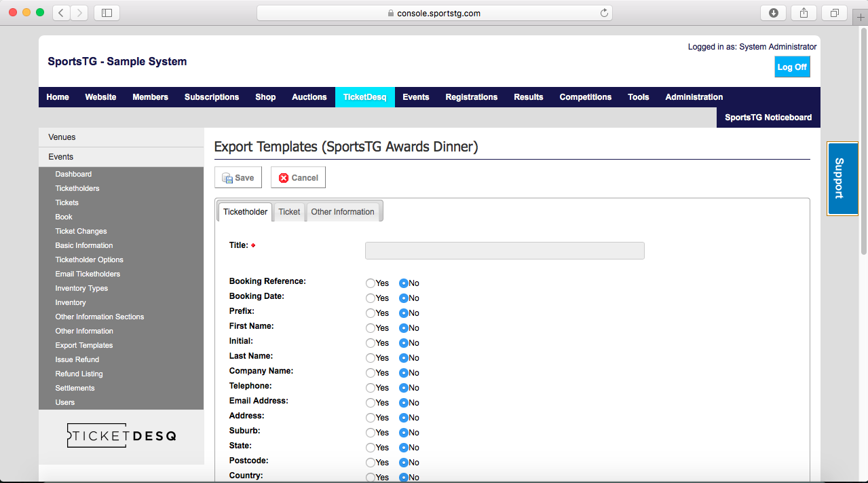This screenshot has width=868, height=483.
Task: Open the Registrations menu
Action: click(472, 97)
